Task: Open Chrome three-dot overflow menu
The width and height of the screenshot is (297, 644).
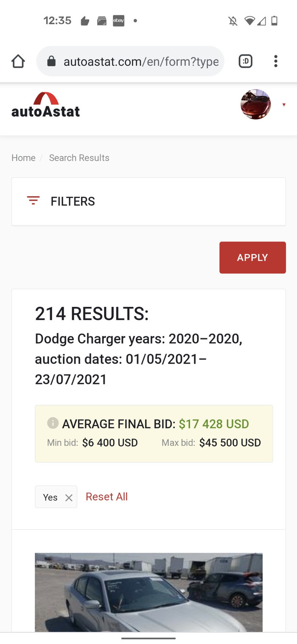Action: coord(276,62)
